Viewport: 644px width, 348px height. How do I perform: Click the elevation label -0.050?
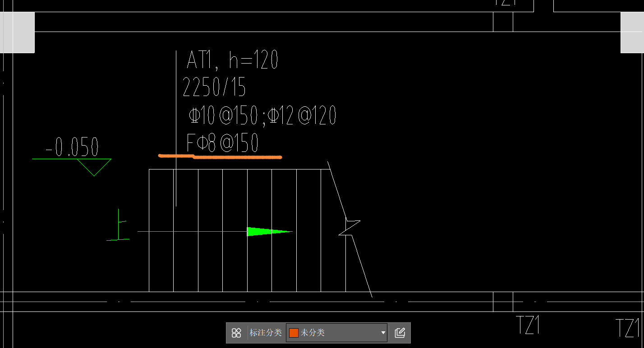tap(72, 147)
